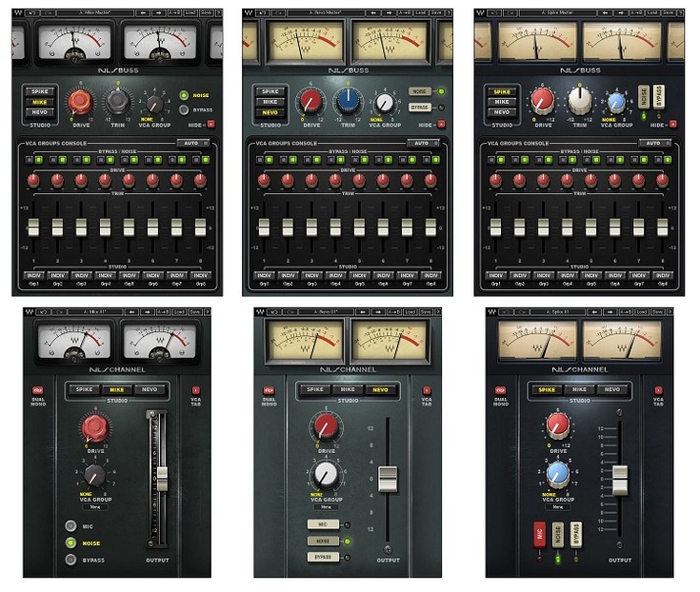This screenshot has height=592, width=700.
Task: Toggle the Mic switch on Nevo Channel
Action: (323, 524)
